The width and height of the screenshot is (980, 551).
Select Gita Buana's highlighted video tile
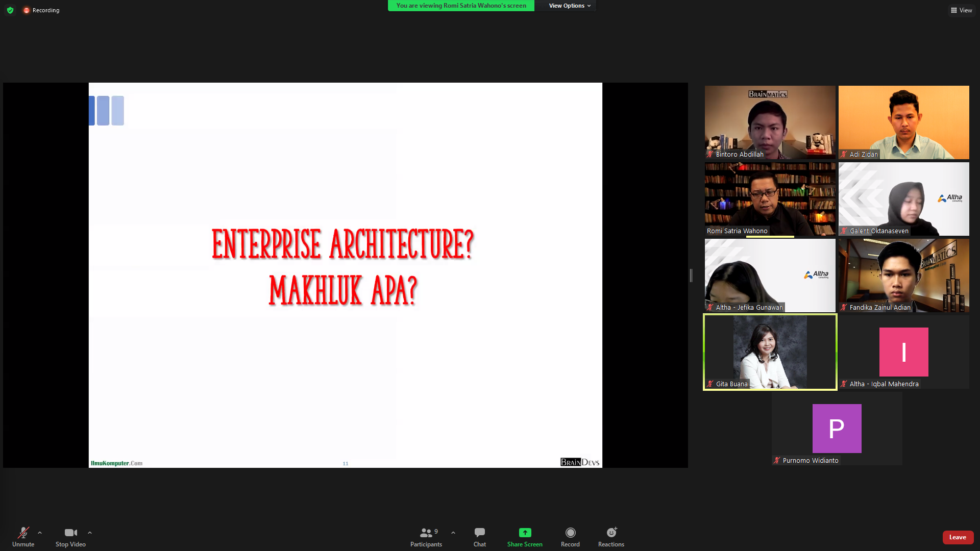pyautogui.click(x=770, y=352)
